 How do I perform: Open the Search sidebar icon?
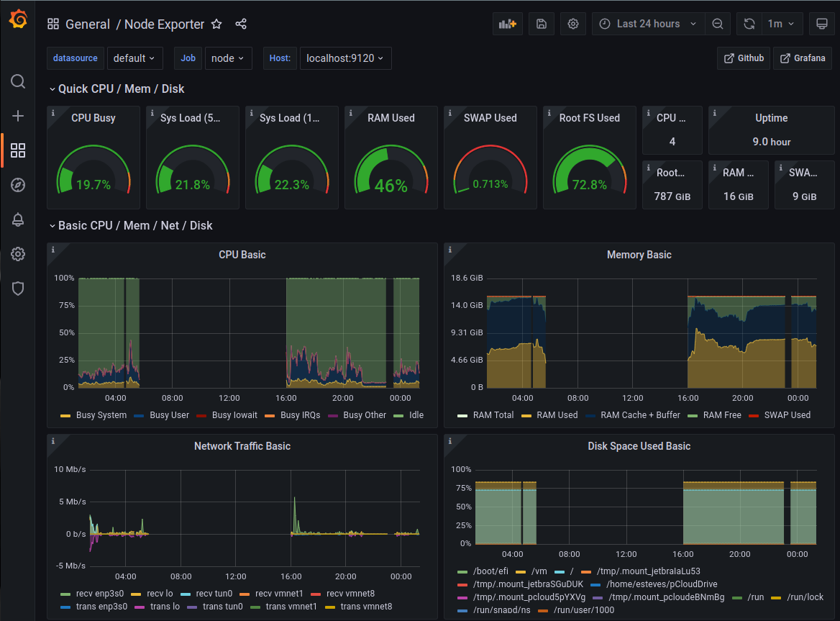pos(17,81)
